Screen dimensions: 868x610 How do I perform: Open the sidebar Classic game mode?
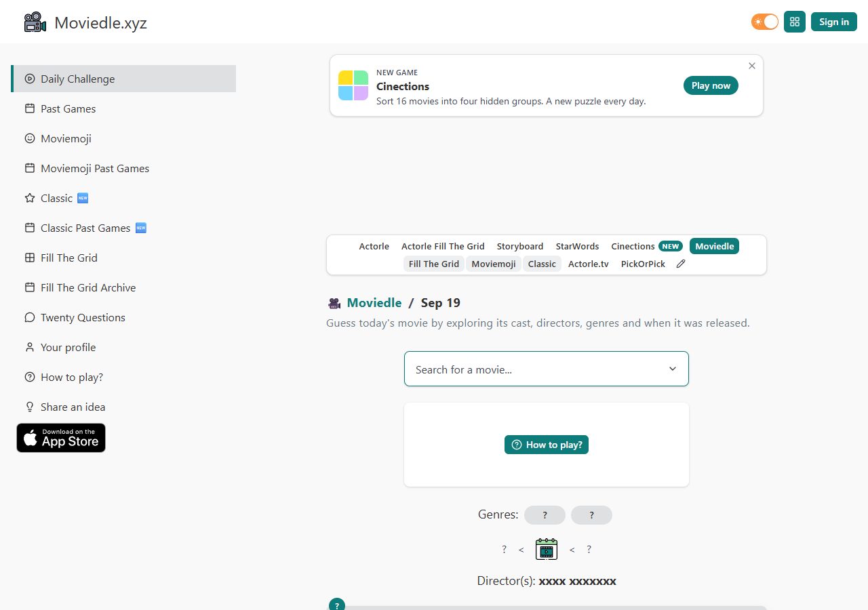[123, 198]
